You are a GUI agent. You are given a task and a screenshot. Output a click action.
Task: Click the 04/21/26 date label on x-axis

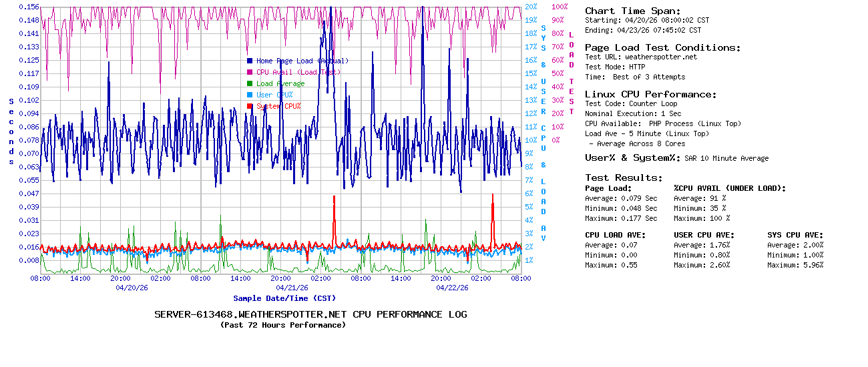292,288
